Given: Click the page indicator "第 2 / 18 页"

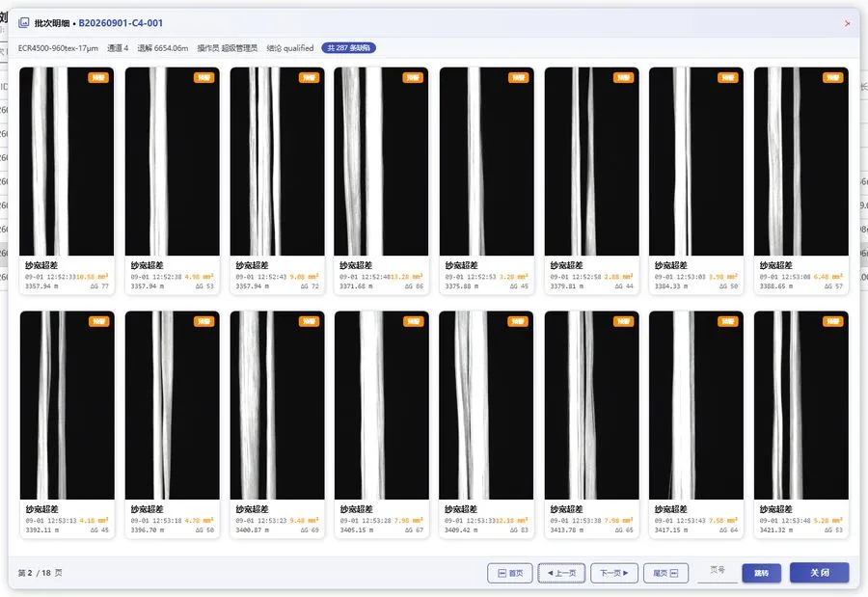Looking at the screenshot, I should tap(41, 573).
